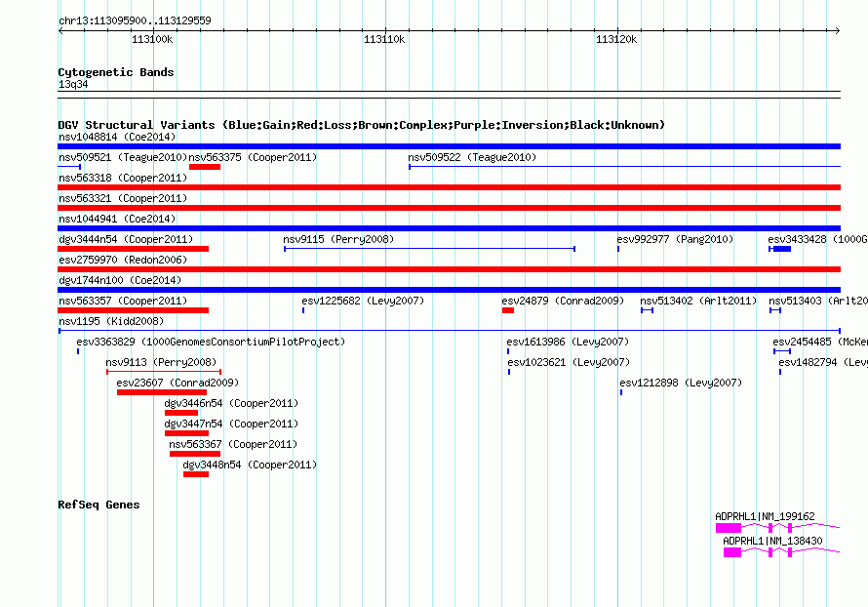Viewport: 868px width, 607px height.
Task: Open the RefSeq Genes track title
Action: click(99, 505)
